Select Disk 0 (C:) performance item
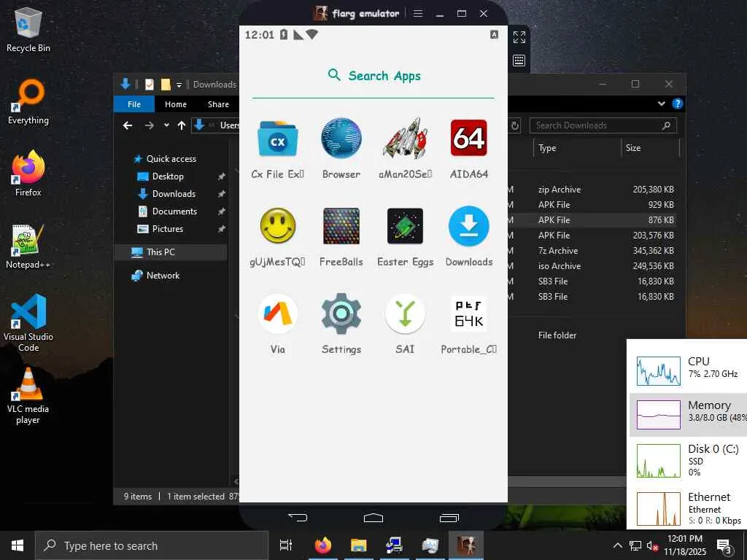 click(689, 460)
